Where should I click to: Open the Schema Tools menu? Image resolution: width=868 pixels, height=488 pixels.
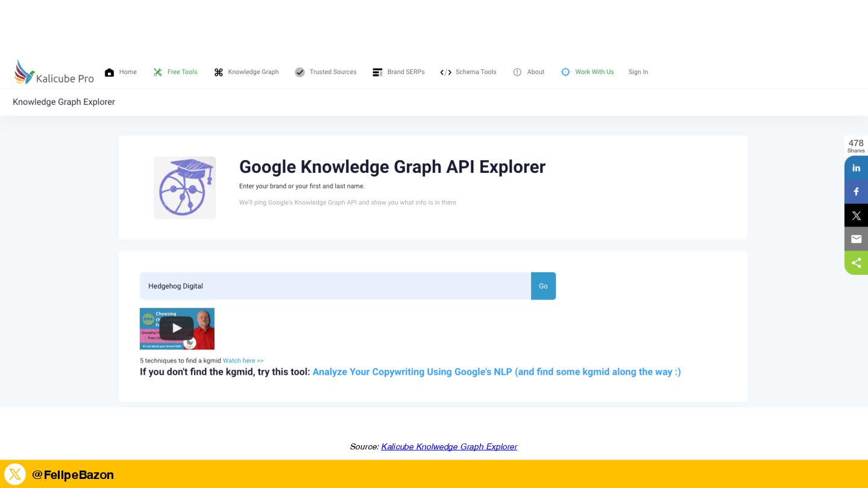pyautogui.click(x=476, y=72)
